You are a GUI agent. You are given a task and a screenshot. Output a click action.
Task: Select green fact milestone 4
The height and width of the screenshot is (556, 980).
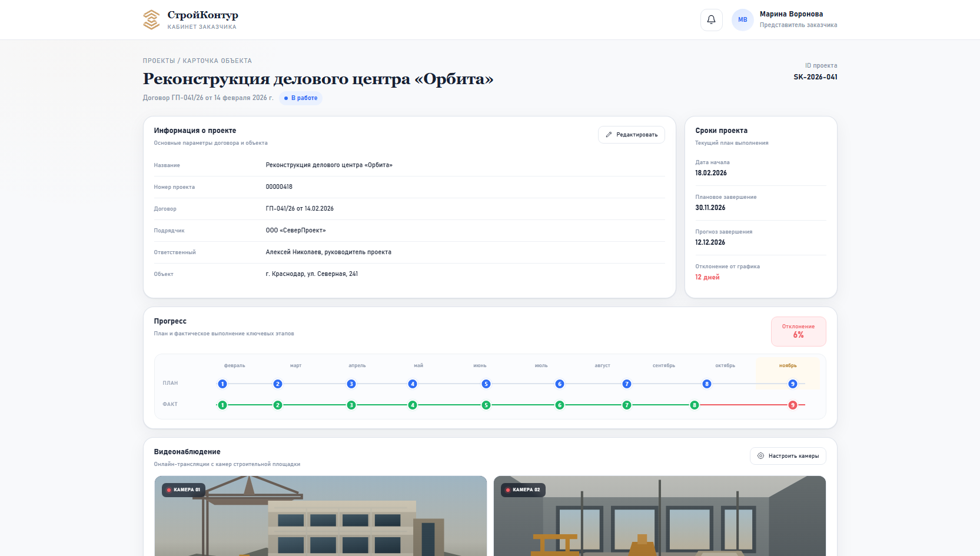(413, 405)
